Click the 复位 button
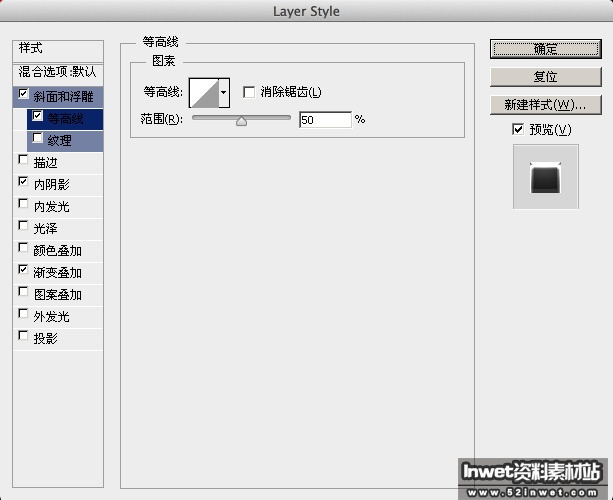Image resolution: width=613 pixels, height=500 pixels. (x=546, y=77)
